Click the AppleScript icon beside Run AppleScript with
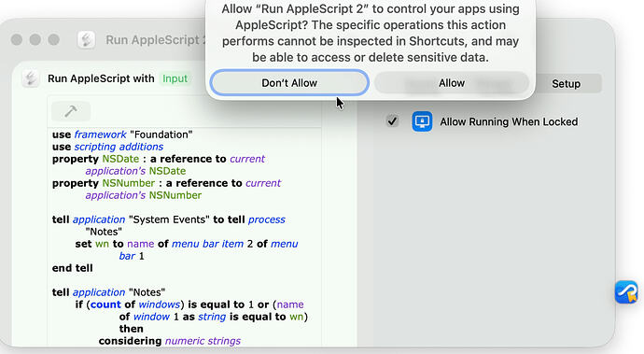Viewport: 644px width, 354px height. click(31, 78)
